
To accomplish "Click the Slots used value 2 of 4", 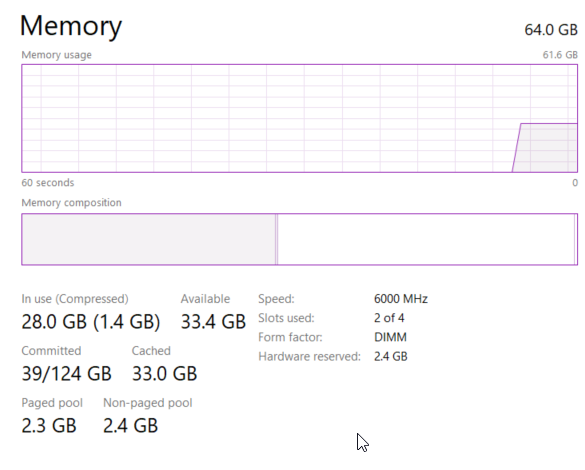I will (x=389, y=318).
